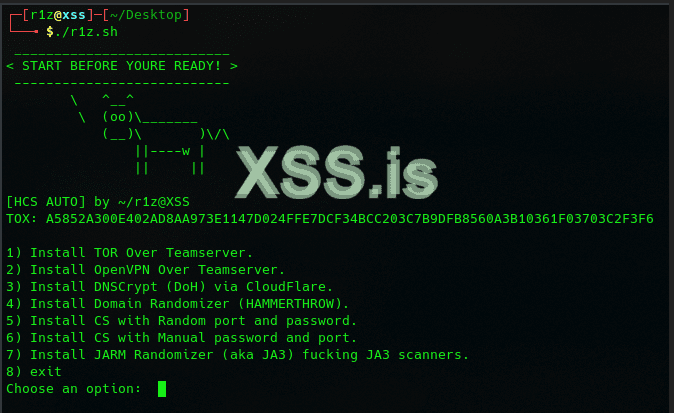Click the "$" prompt symbol
This screenshot has width=674, height=413.
tap(50, 32)
